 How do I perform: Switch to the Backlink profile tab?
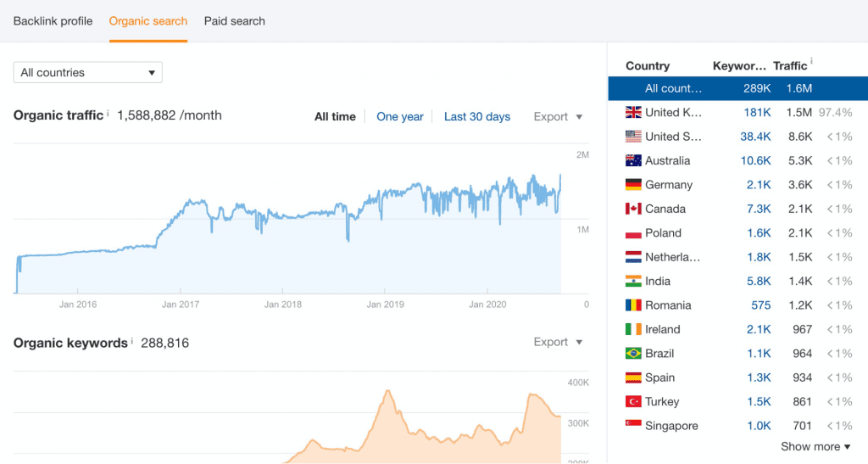tap(53, 21)
